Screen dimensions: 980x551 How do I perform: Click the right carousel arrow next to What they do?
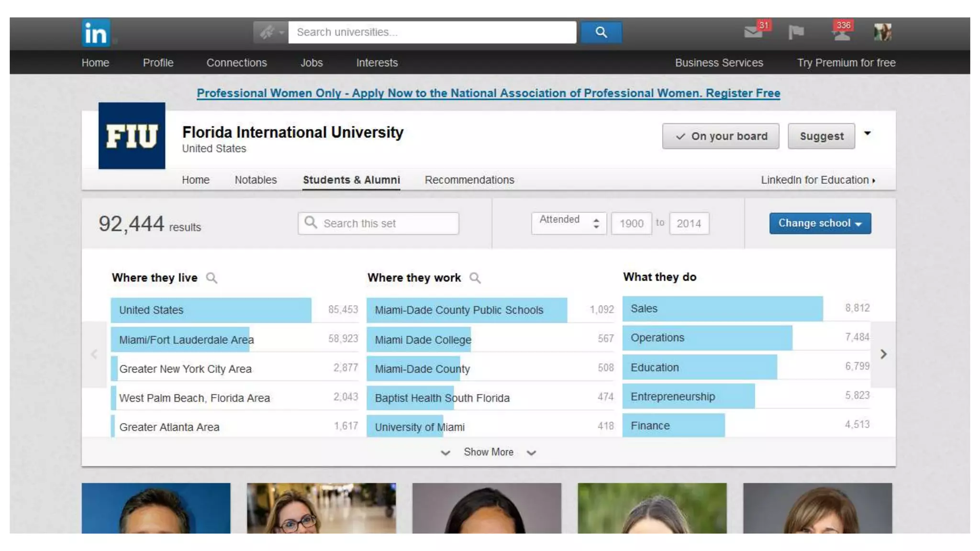(x=883, y=354)
